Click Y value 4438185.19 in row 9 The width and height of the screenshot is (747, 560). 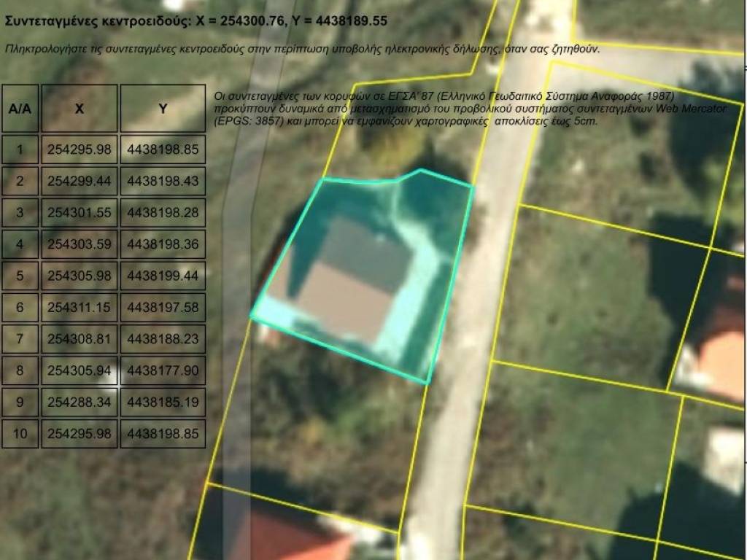[x=163, y=402]
